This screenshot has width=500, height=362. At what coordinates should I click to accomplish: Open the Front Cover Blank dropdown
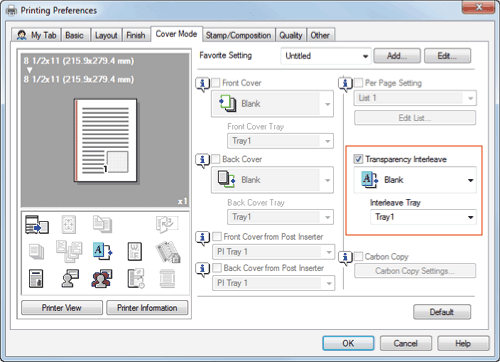(272, 104)
